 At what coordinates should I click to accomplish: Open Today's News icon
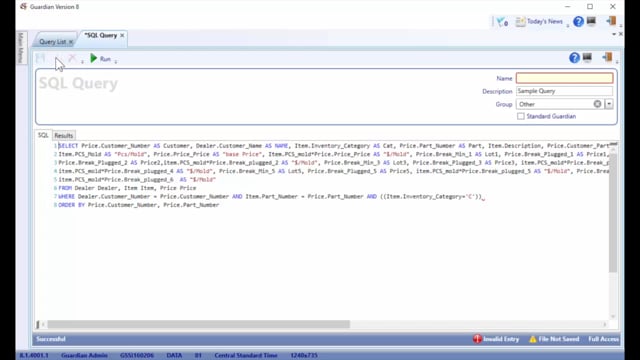[x=520, y=22]
